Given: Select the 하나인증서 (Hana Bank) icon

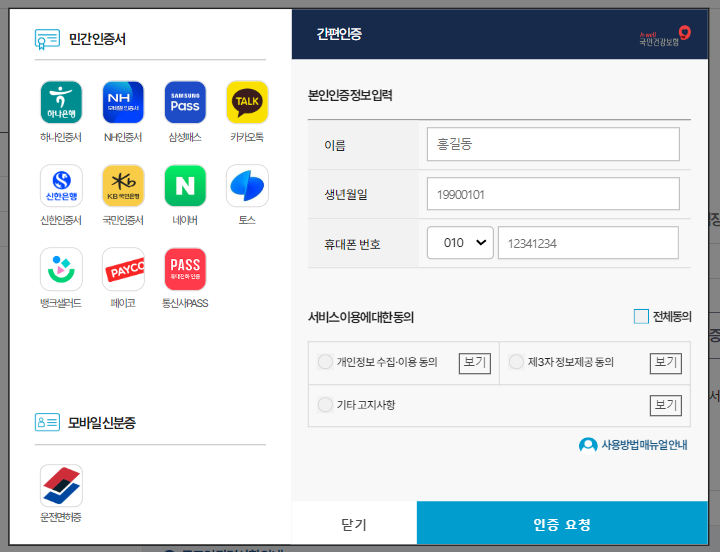Looking at the screenshot, I should tap(61, 102).
